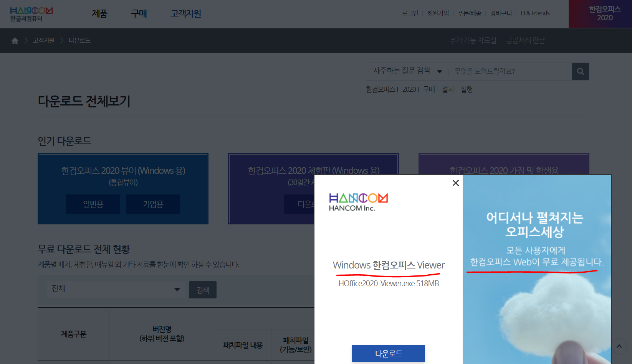Click 기업용 viewer download button
The image size is (632, 364).
pos(153,204)
